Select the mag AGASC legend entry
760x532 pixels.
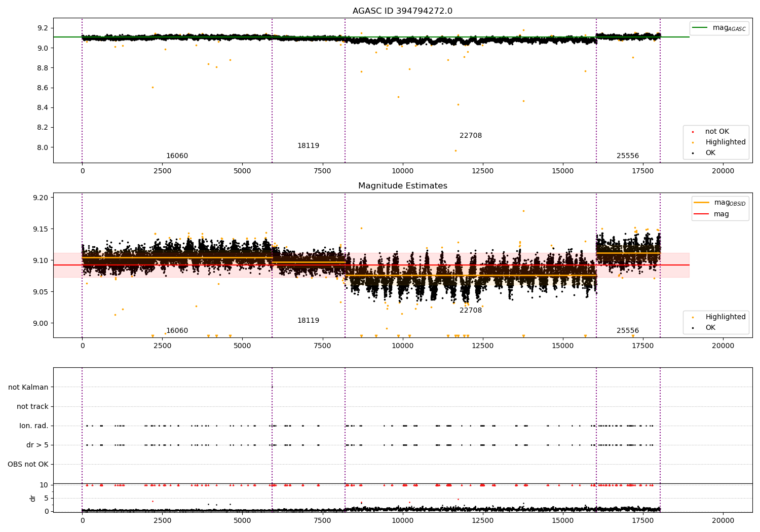point(718,28)
